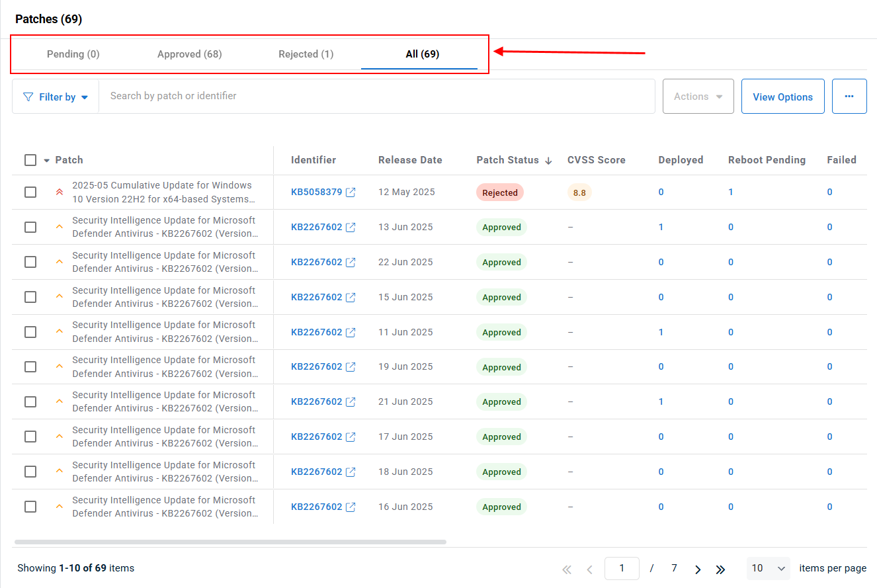Click severity chevron icon in 22 Jun 2025 row
The image size is (877, 588).
pyautogui.click(x=60, y=262)
